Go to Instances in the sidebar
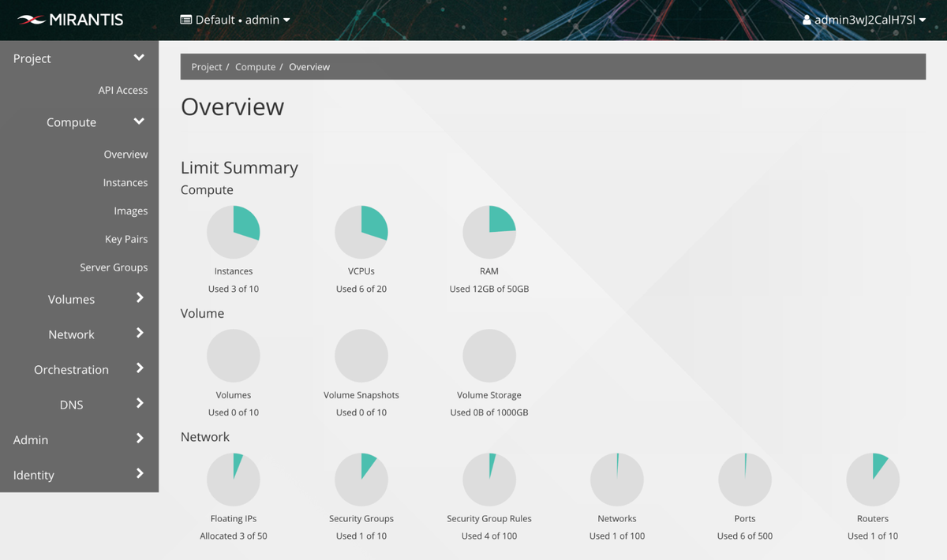The height and width of the screenshot is (560, 947). point(125,182)
